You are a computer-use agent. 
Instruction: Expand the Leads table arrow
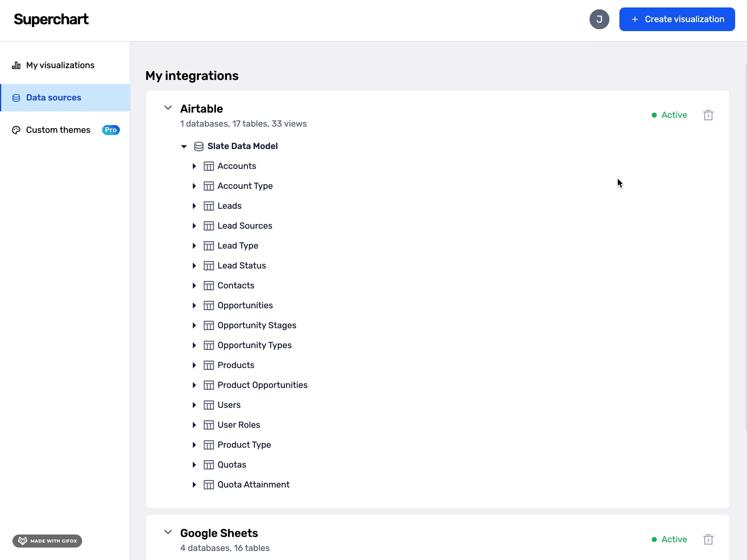[194, 206]
